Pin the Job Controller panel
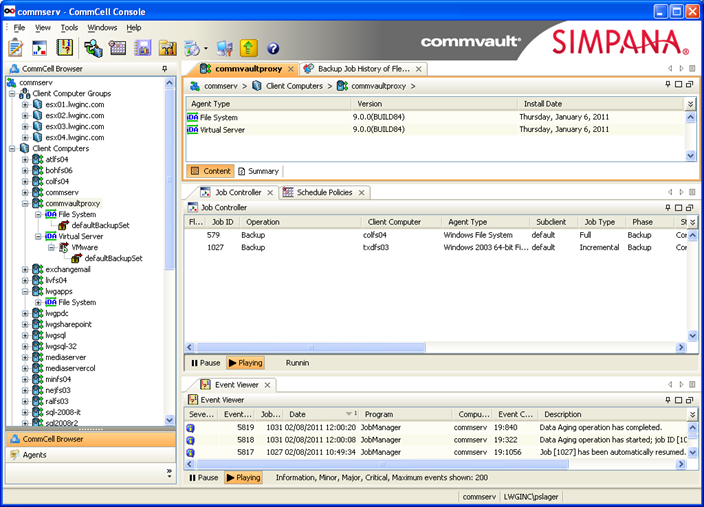Image resolution: width=704 pixels, height=507 pixels. 668,207
